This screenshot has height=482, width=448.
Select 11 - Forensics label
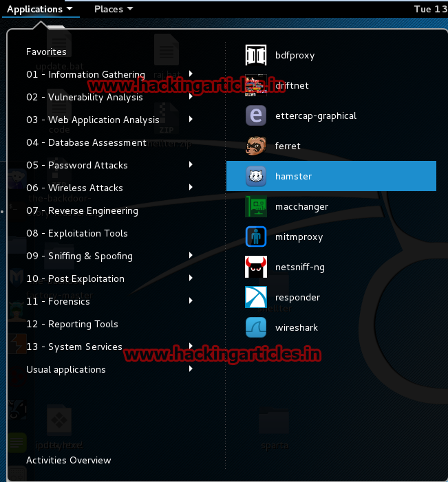tap(58, 301)
